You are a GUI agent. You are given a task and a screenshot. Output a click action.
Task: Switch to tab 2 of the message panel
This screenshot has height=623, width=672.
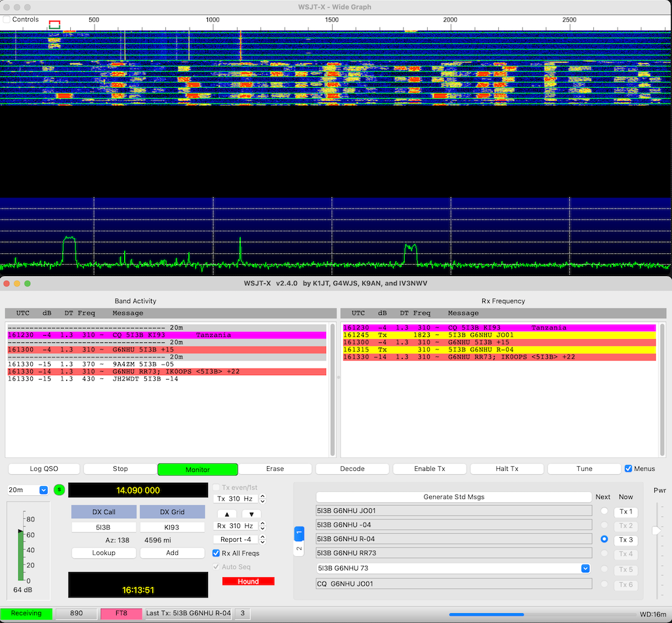[x=299, y=548]
